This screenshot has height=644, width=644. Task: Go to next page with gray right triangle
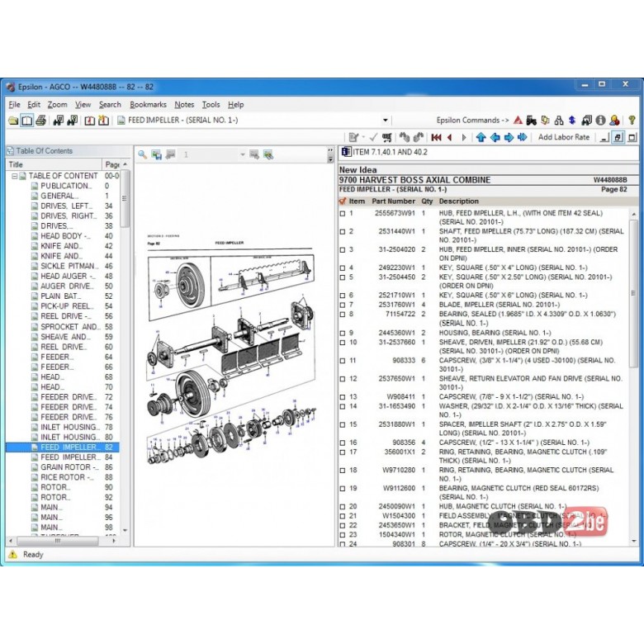(x=464, y=138)
